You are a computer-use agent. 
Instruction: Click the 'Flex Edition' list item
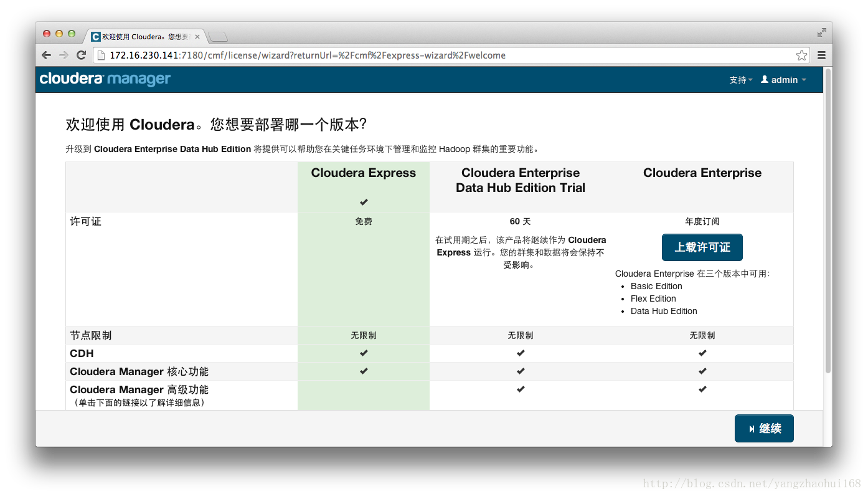[653, 298]
